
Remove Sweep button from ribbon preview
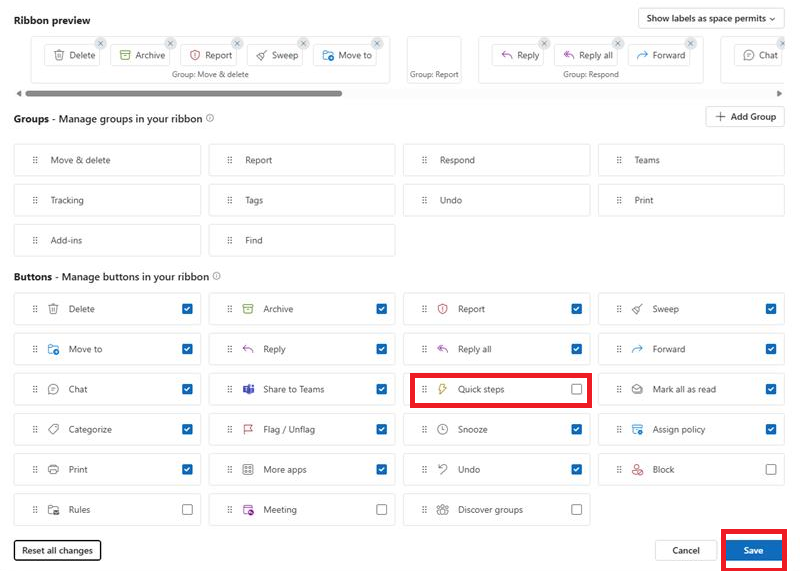click(x=303, y=43)
